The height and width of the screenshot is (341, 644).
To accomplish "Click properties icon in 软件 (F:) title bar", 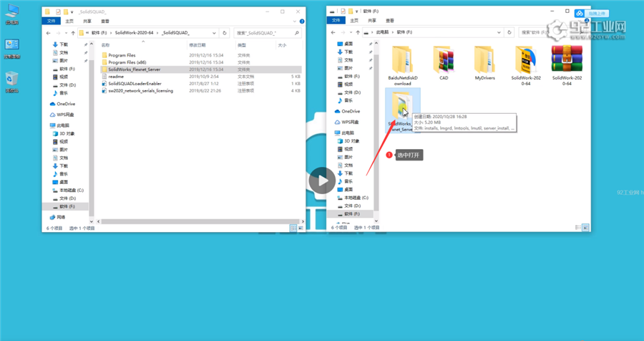I will [x=341, y=11].
